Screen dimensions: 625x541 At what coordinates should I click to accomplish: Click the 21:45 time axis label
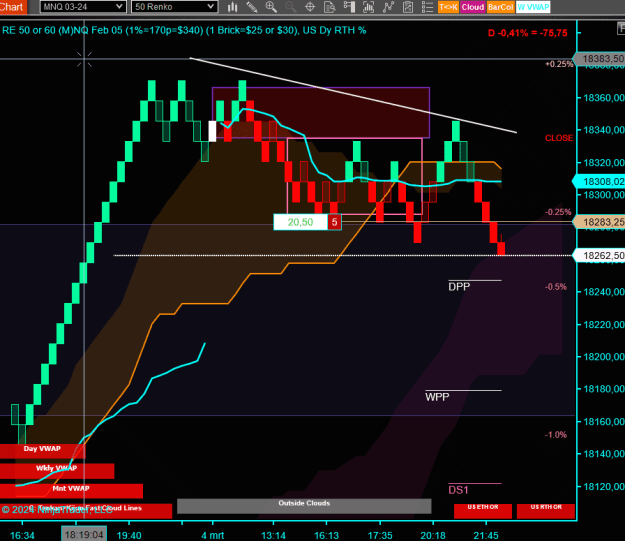click(x=486, y=535)
